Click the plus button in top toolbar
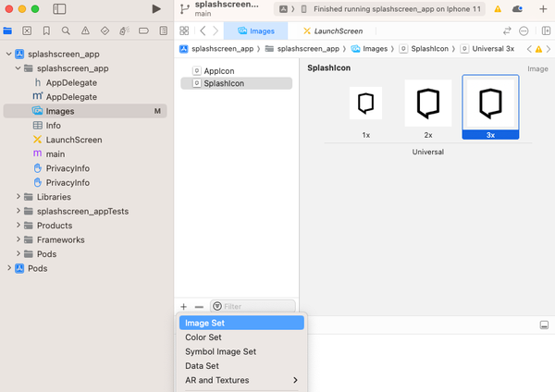 click(543, 9)
